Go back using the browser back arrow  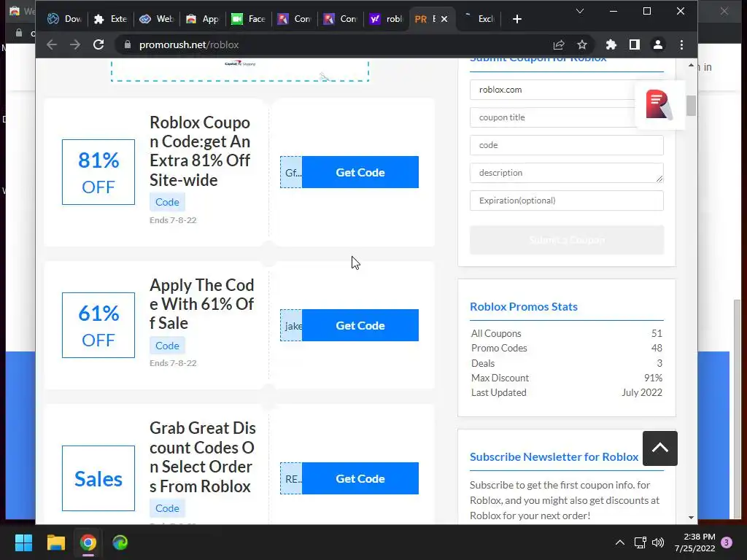(52, 44)
